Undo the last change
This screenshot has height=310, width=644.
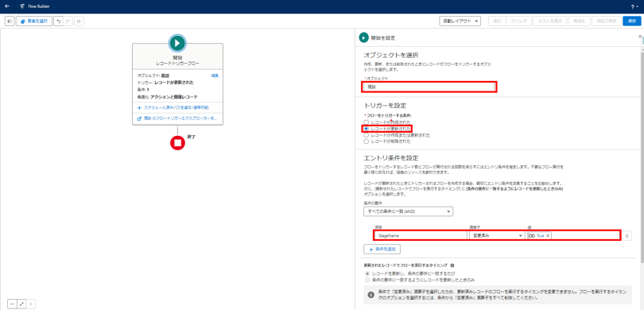(x=58, y=21)
